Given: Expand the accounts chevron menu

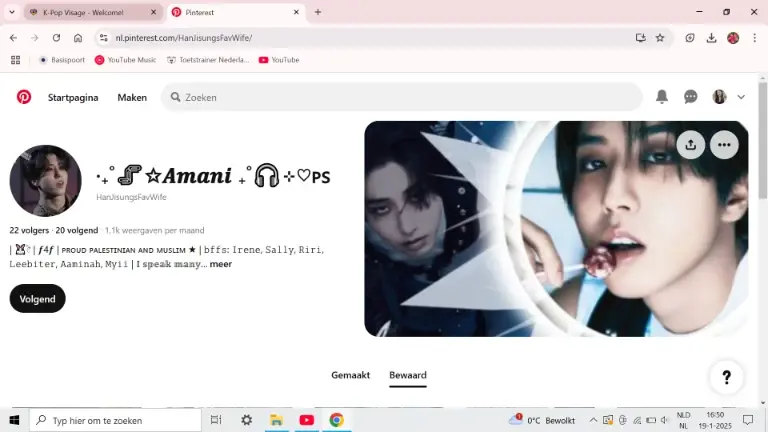Looking at the screenshot, I should pyautogui.click(x=741, y=97).
